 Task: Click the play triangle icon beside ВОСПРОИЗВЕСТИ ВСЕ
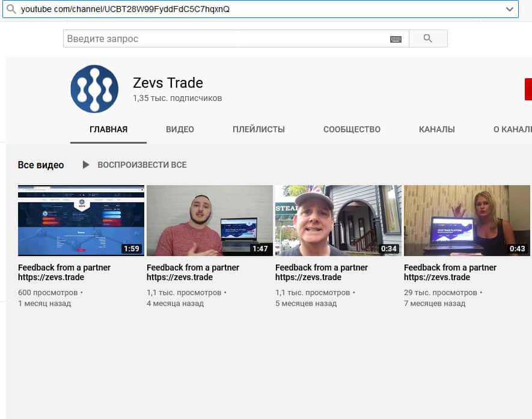coord(86,165)
